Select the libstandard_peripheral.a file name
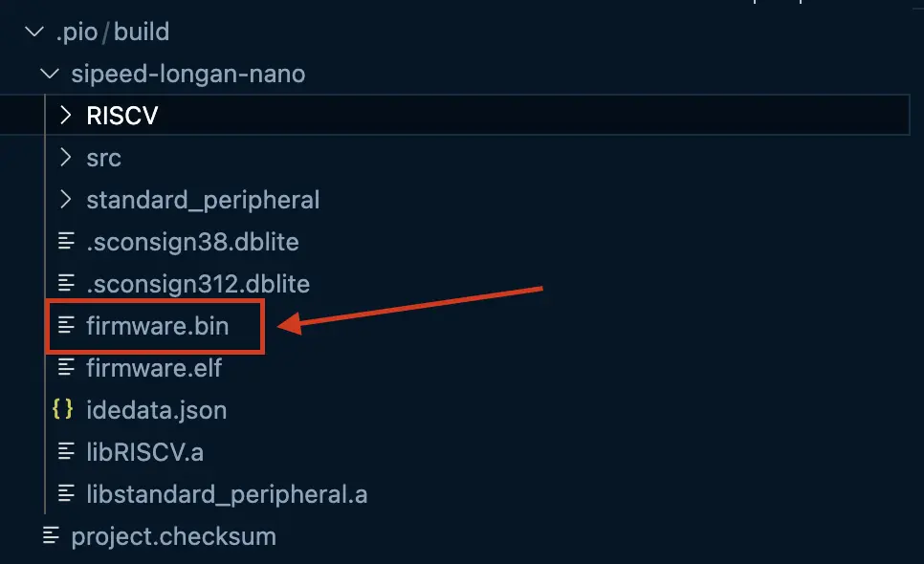Image resolution: width=924 pixels, height=564 pixels. point(227,494)
